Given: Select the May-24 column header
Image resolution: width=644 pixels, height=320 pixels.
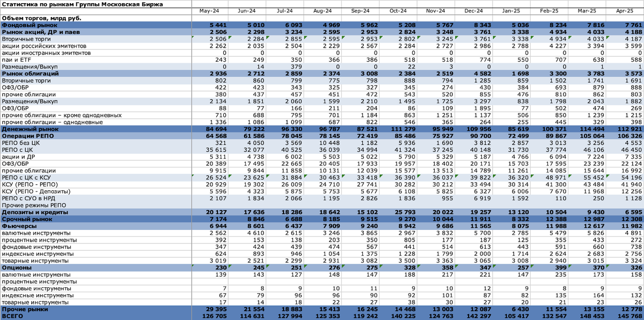Looking at the screenshot, I should click(210, 11).
